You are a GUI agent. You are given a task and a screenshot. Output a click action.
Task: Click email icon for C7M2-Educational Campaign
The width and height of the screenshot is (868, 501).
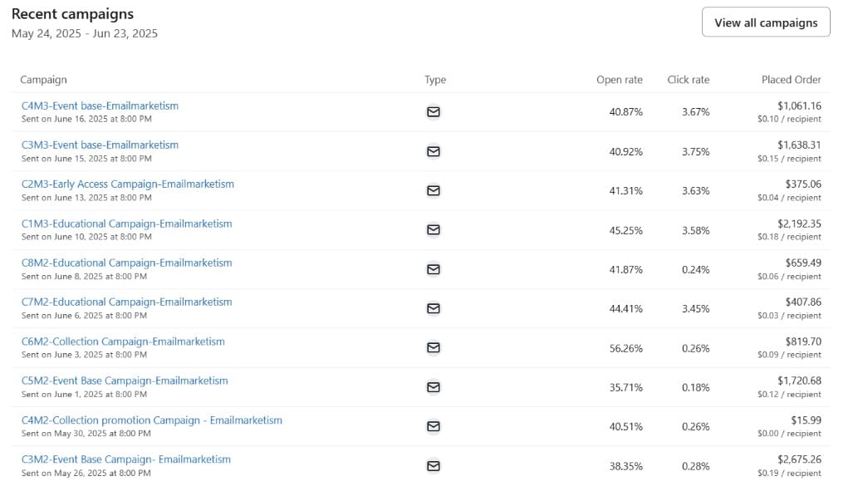[433, 308]
